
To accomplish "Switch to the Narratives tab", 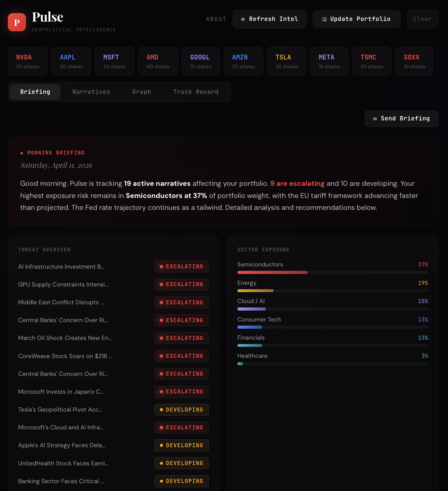I will point(91,92).
